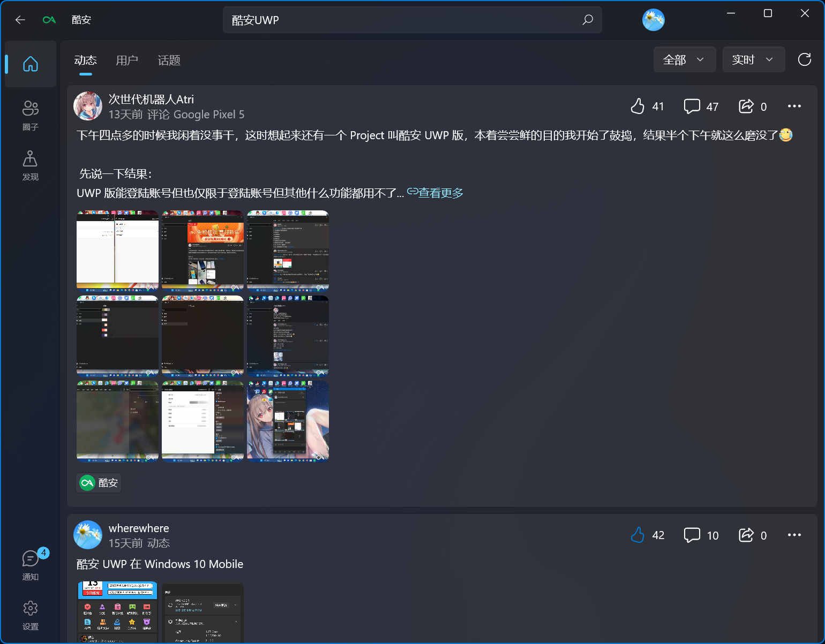Click post title 酷安 UWP 在 Windows 10 Mobile
Image resolution: width=825 pixels, height=644 pixels.
pos(160,564)
